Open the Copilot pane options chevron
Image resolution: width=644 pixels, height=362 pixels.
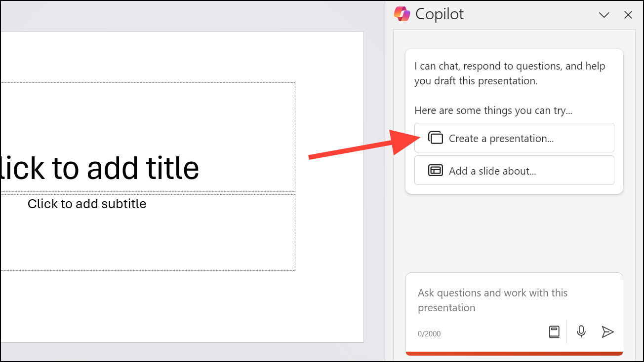click(x=604, y=15)
